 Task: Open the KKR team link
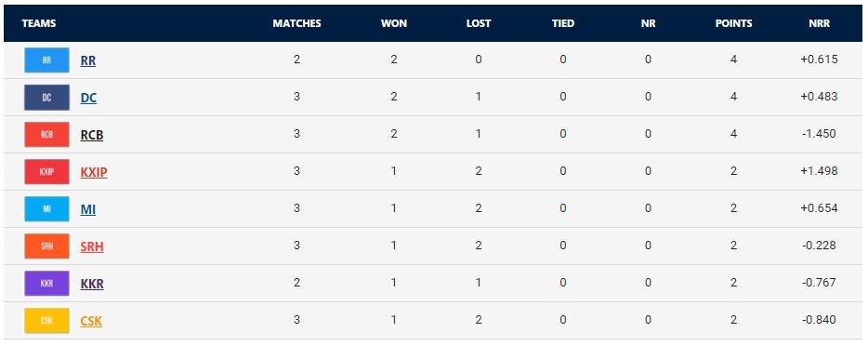tap(92, 284)
